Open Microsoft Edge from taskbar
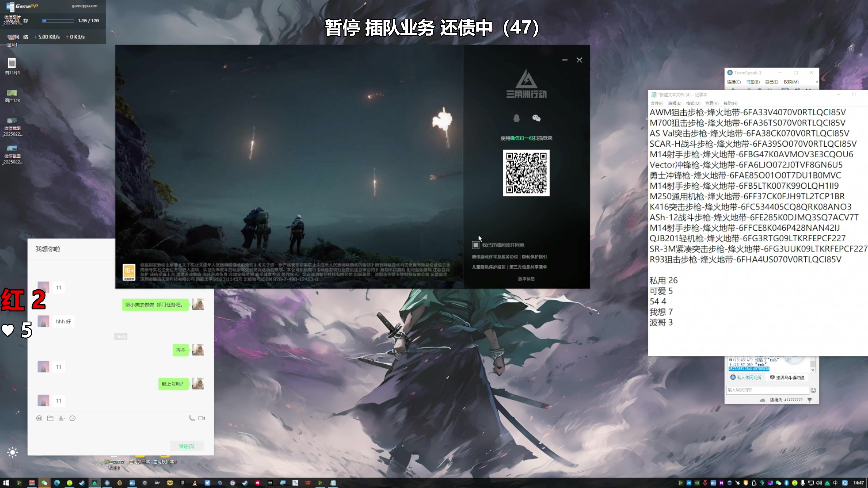Viewport: 868px width, 488px height. point(57,483)
